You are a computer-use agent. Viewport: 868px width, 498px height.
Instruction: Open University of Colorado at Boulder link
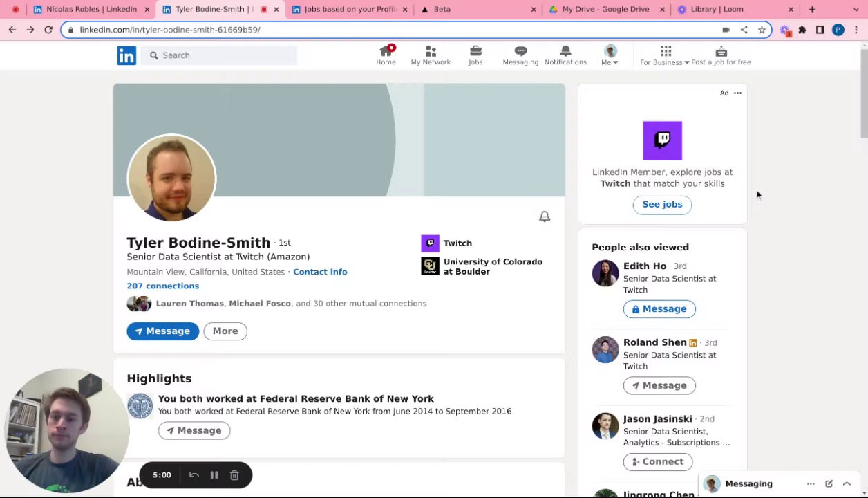(482, 266)
